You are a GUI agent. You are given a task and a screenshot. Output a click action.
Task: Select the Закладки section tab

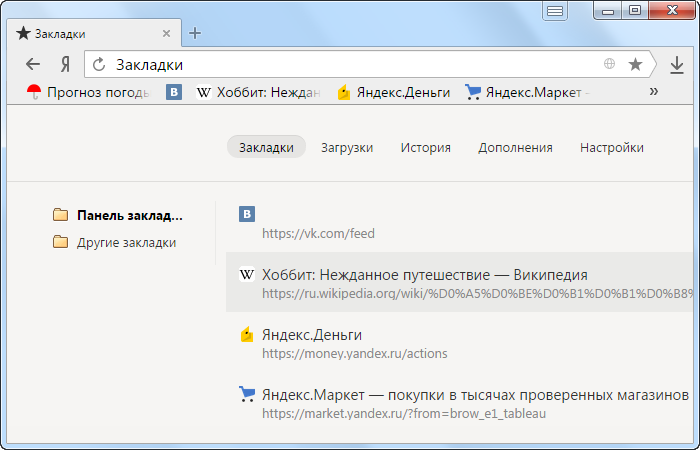[x=266, y=147]
